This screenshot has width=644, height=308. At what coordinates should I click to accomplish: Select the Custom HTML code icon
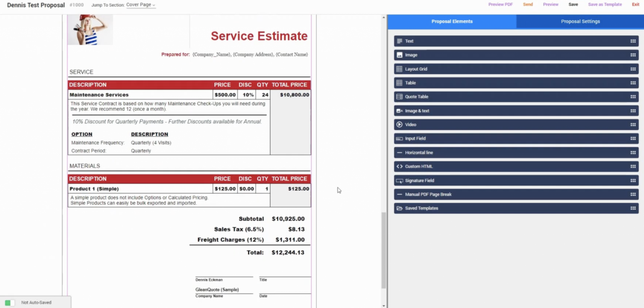click(399, 166)
